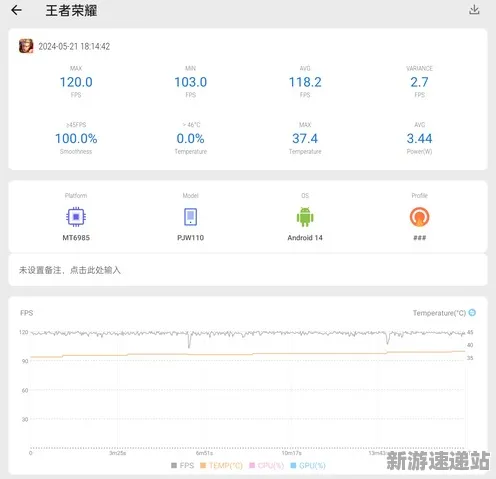Tap the >46°C Temperature value 0.0%
This screenshot has width=496, height=479.
pos(190,138)
